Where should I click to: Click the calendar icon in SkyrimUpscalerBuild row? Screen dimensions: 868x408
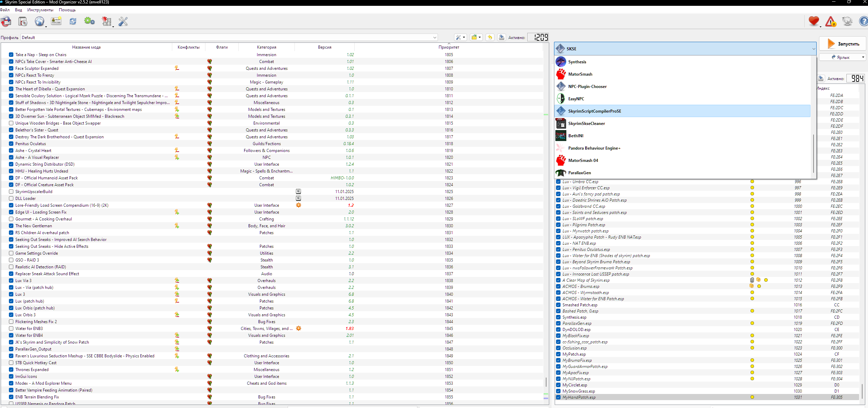tap(299, 191)
